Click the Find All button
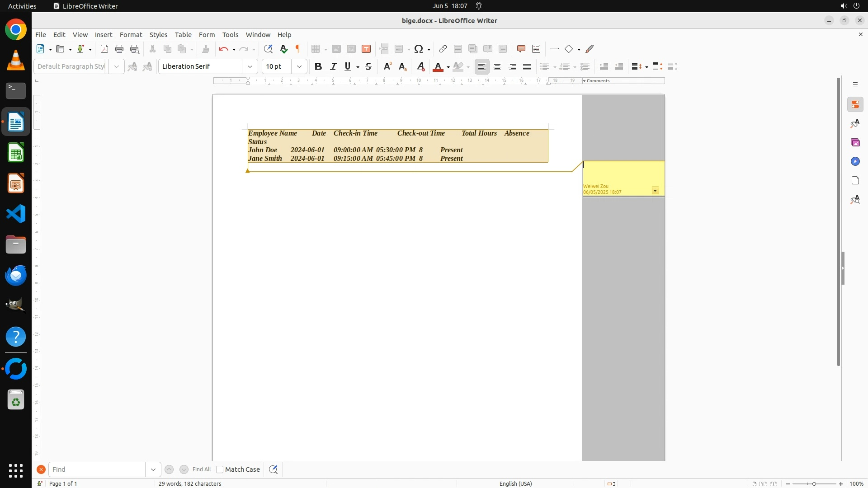This screenshot has height=488, width=868. 201,469
